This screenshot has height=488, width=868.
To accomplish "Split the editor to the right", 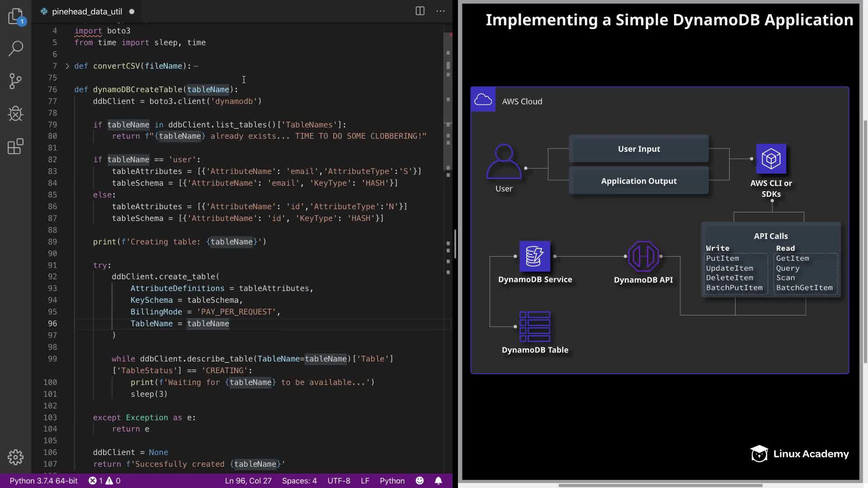I will [x=420, y=11].
